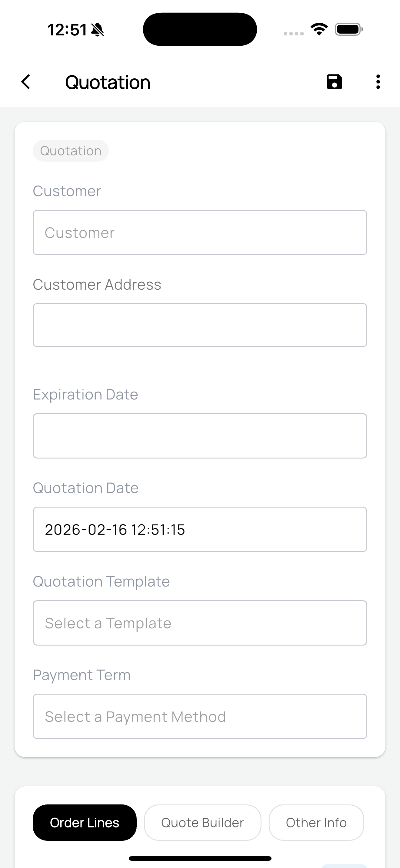Tap the cellular signal dots indicator
This screenshot has height=868, width=400.
point(293,33)
